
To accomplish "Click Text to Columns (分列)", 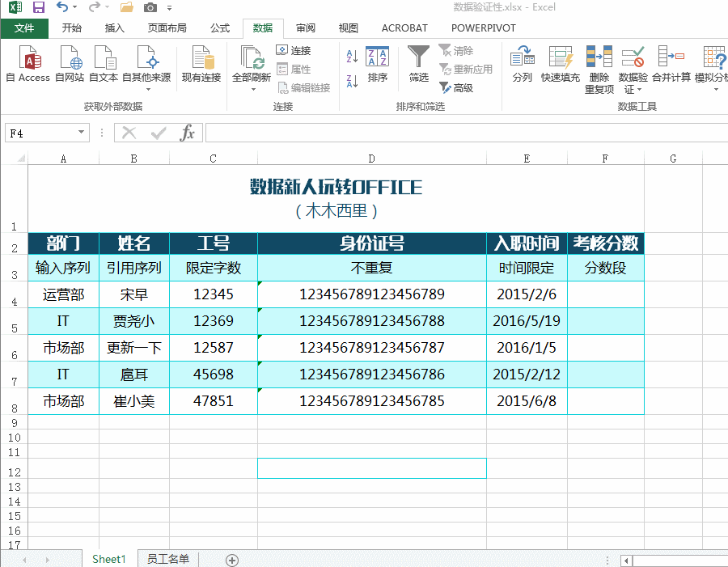I will click(523, 64).
